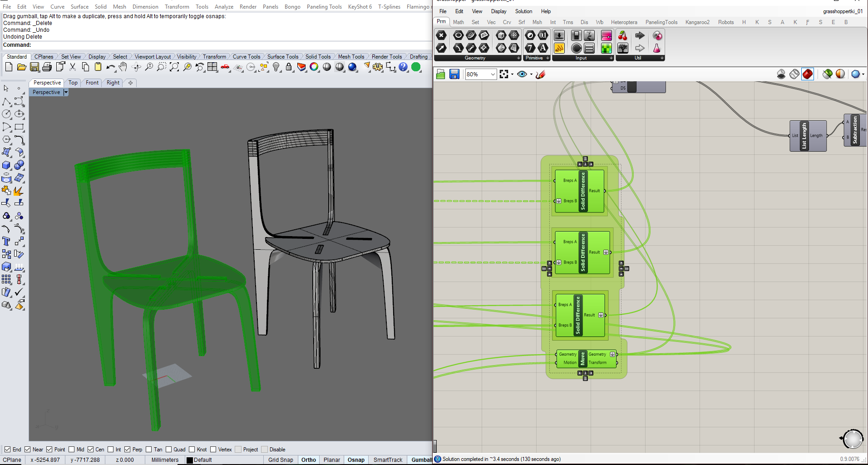Open the 80% zoom dropdown in Grasshopper
The width and height of the screenshot is (868, 465).
coord(494,74)
